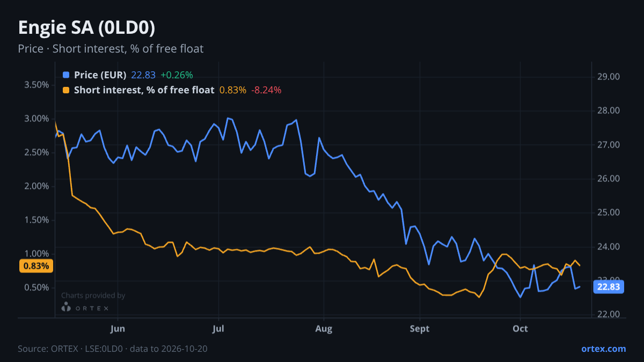Click the 27.00 right axis label
Screen dimensions: 644x362
(609, 145)
